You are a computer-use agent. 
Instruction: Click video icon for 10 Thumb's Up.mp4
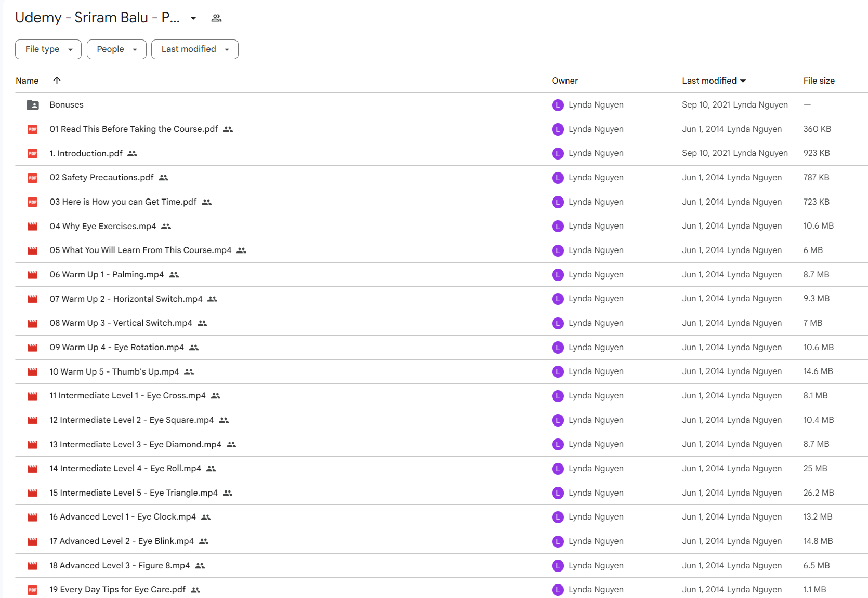coord(33,371)
